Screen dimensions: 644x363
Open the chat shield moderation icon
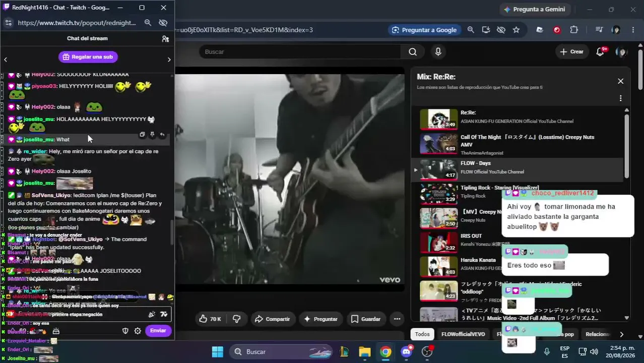[125, 331]
